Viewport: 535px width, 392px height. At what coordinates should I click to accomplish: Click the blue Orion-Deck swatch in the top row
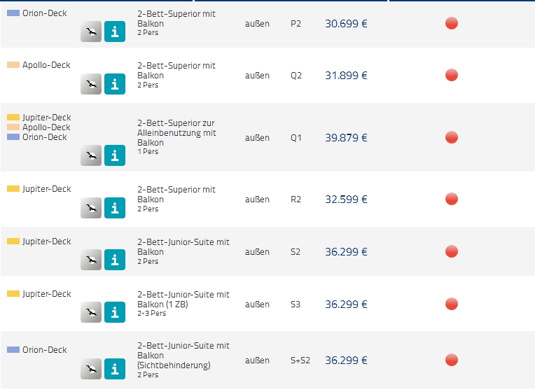(13, 13)
